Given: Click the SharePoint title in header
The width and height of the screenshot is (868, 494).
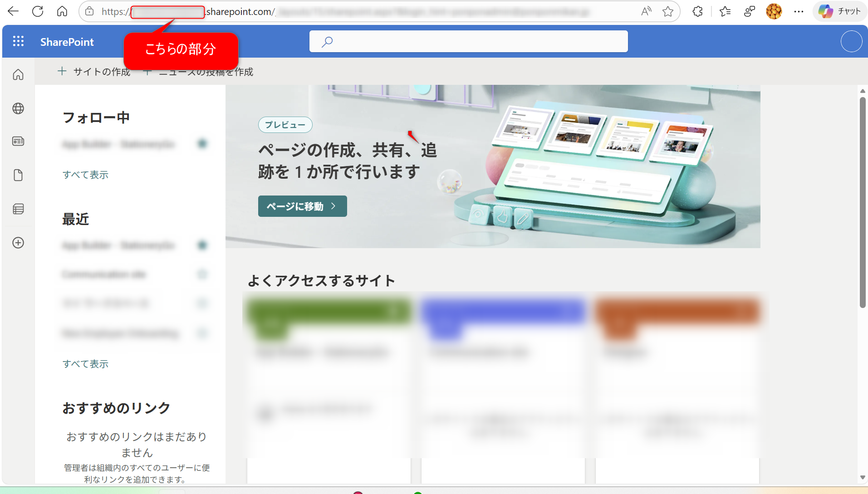Looking at the screenshot, I should click(x=67, y=42).
